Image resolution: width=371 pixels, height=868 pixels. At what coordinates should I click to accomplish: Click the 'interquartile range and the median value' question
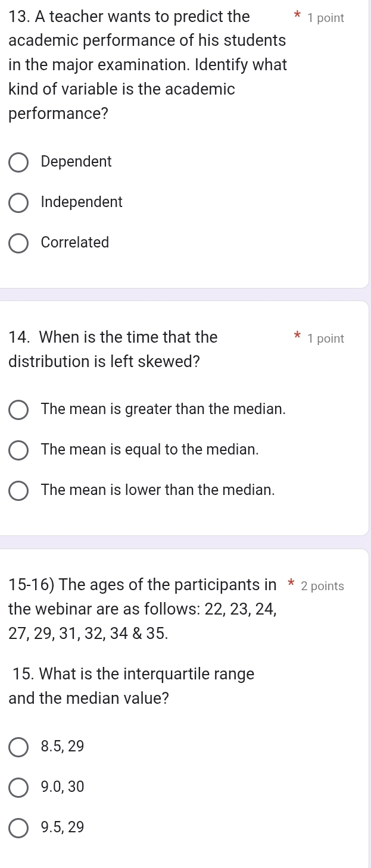(x=132, y=686)
